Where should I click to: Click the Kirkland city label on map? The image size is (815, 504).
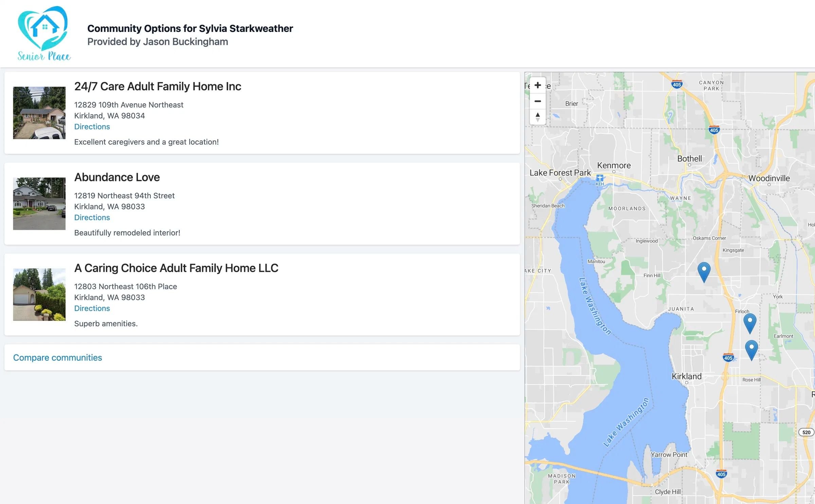click(686, 376)
